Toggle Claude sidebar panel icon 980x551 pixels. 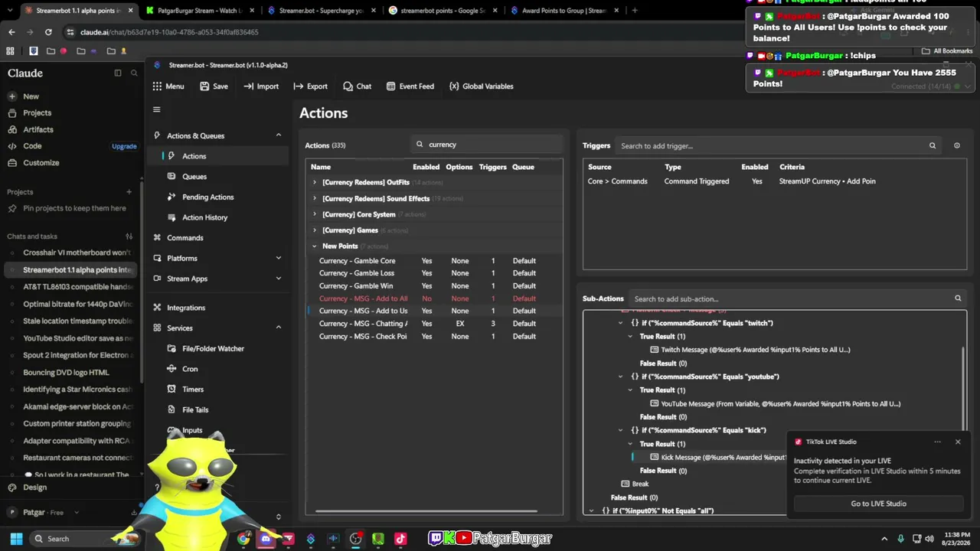click(118, 73)
